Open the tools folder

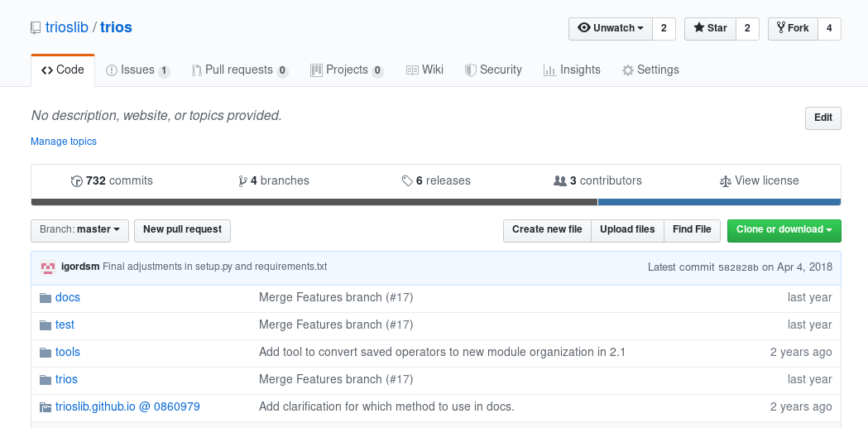tap(68, 352)
